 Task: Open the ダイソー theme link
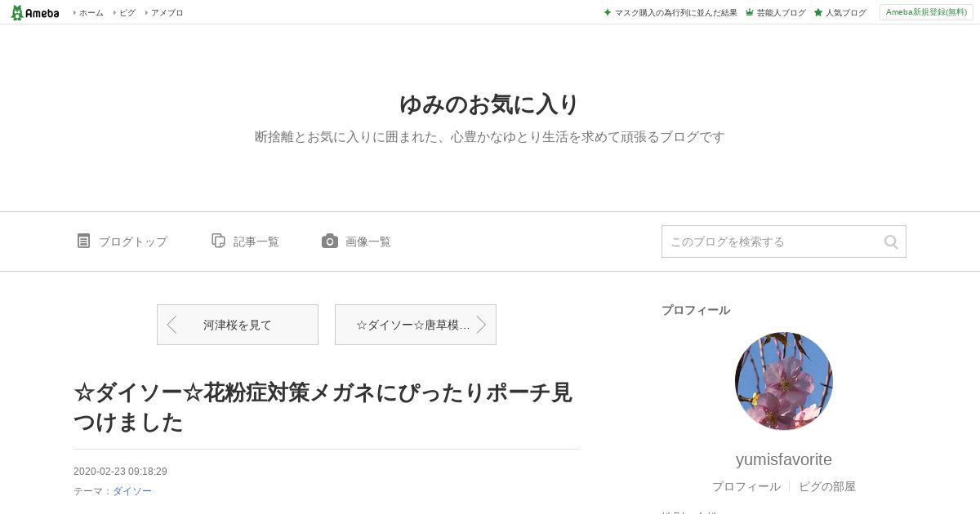(x=132, y=491)
